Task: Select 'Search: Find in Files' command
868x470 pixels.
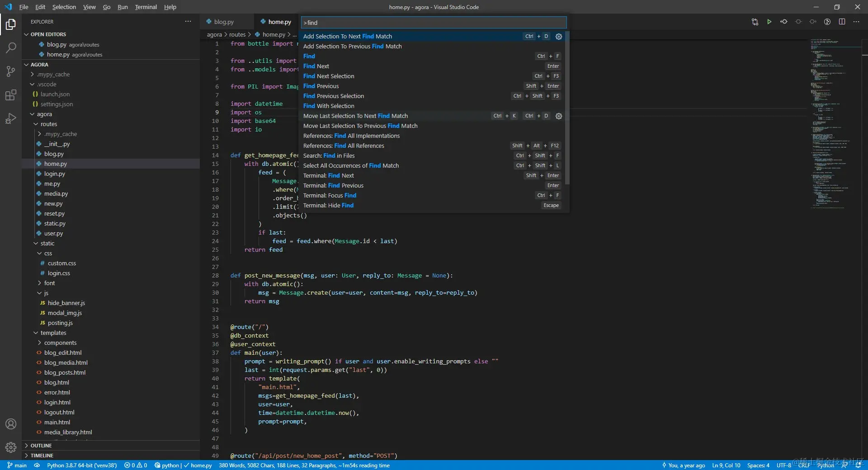Action: (x=329, y=156)
